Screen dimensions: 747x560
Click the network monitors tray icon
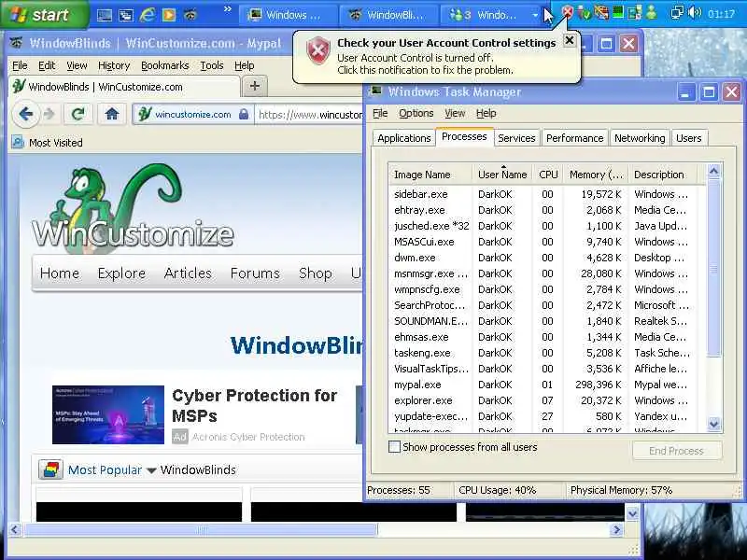[677, 13]
